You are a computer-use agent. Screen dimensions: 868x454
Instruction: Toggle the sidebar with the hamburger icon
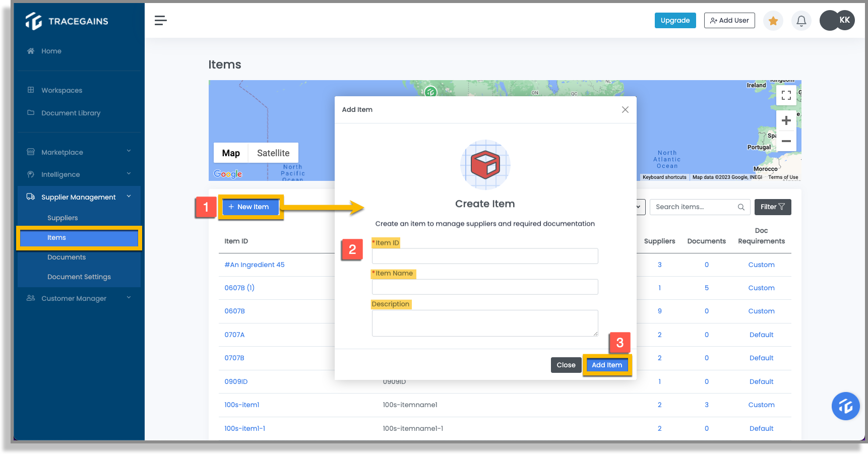[x=160, y=20]
